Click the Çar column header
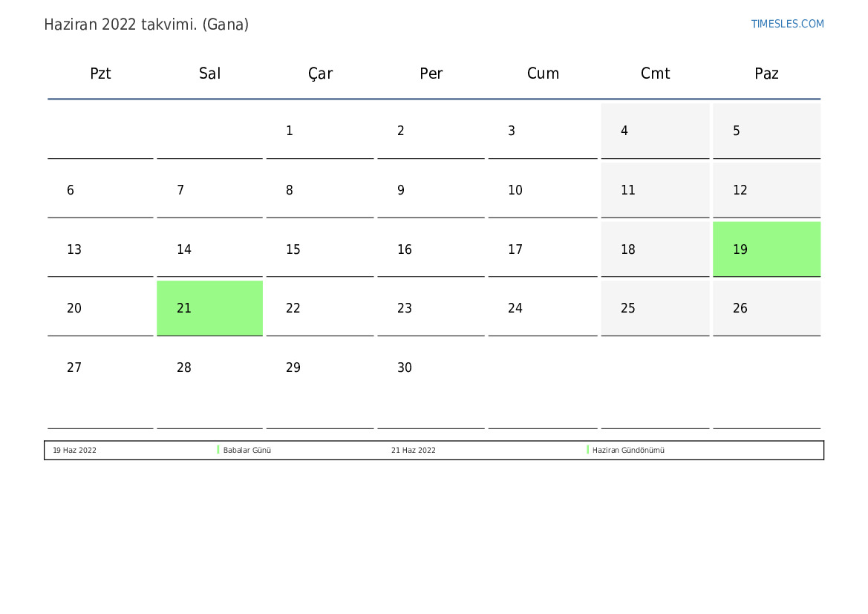This screenshot has width=868, height=614. [320, 74]
